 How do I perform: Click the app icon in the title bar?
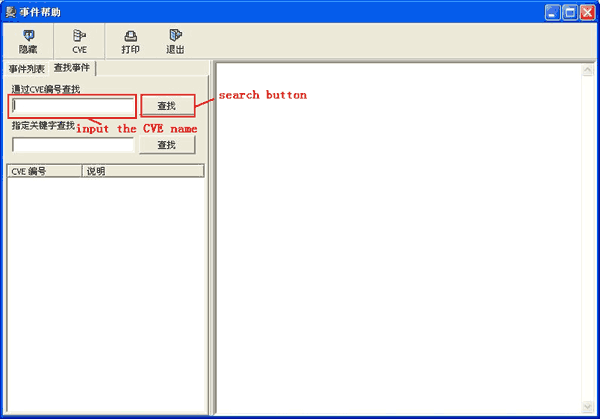pos(12,12)
